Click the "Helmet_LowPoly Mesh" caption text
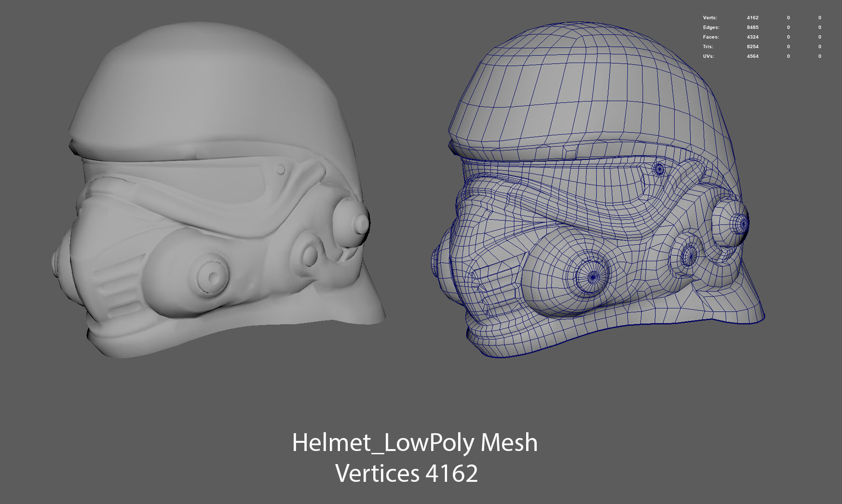842x504 pixels. click(415, 443)
